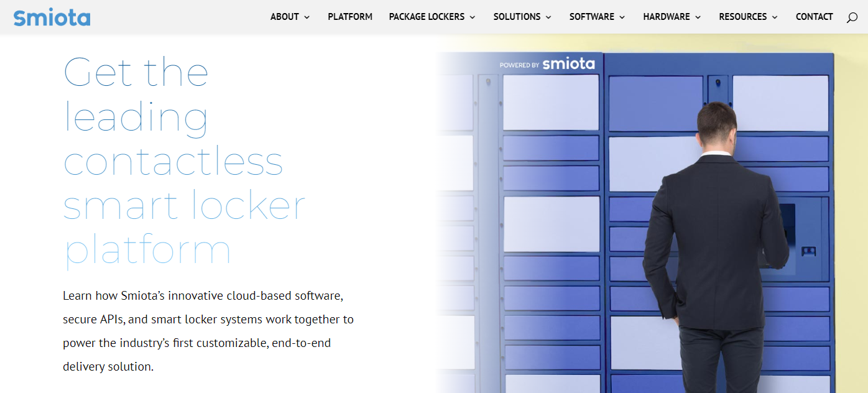Expand the Software dropdown chevron
868x393 pixels.
tap(622, 17)
